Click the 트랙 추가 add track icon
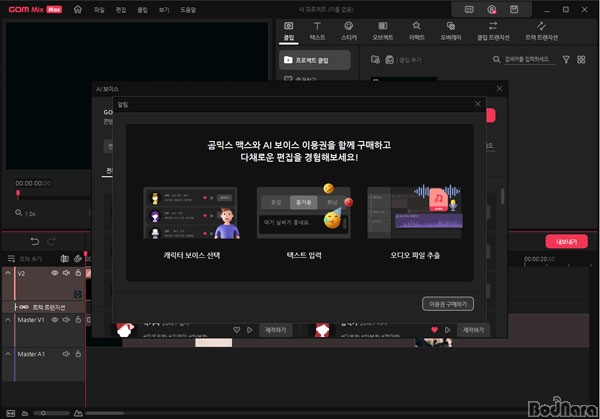 coord(11,259)
